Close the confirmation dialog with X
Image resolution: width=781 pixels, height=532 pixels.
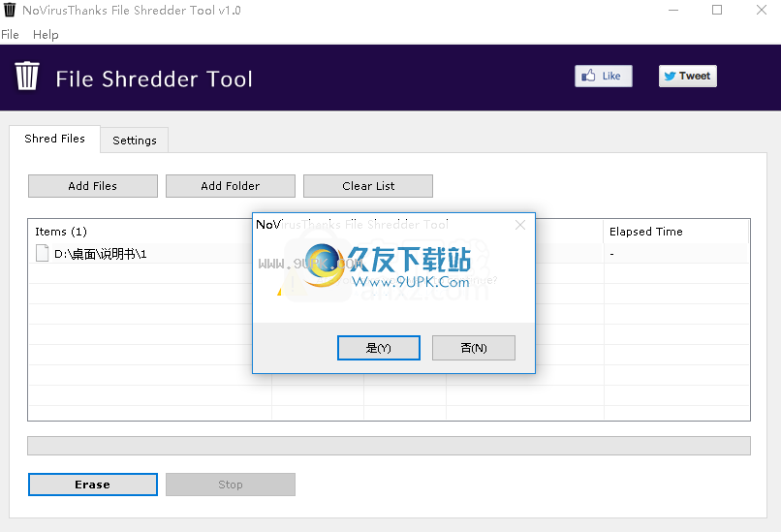click(x=520, y=225)
